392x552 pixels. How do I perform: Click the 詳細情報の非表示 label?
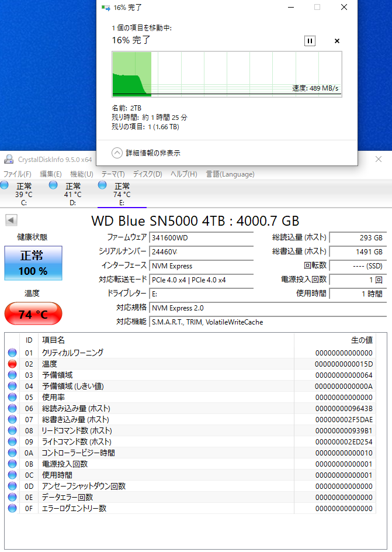coord(153,153)
